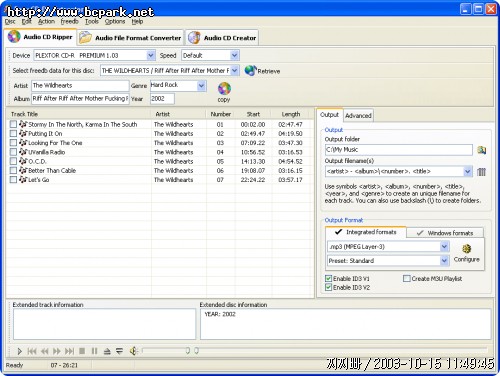Viewport: 500px width, 376px height.
Task: Disable the Enable ID3 V2 checkbox
Action: pyautogui.click(x=328, y=287)
